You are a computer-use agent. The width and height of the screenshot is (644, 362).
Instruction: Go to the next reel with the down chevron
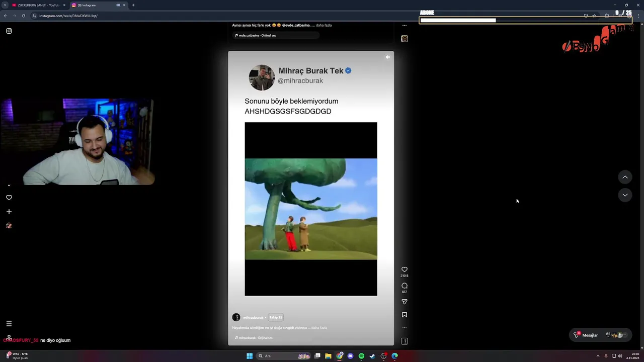click(x=625, y=195)
